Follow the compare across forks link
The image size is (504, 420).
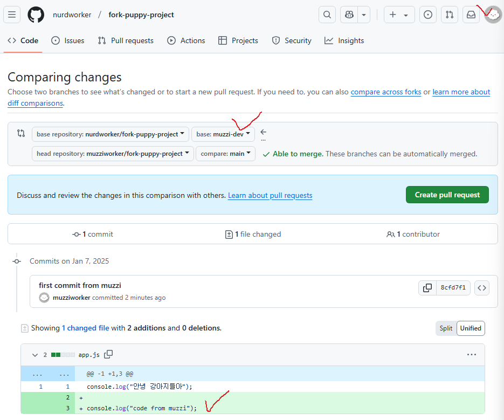point(386,92)
